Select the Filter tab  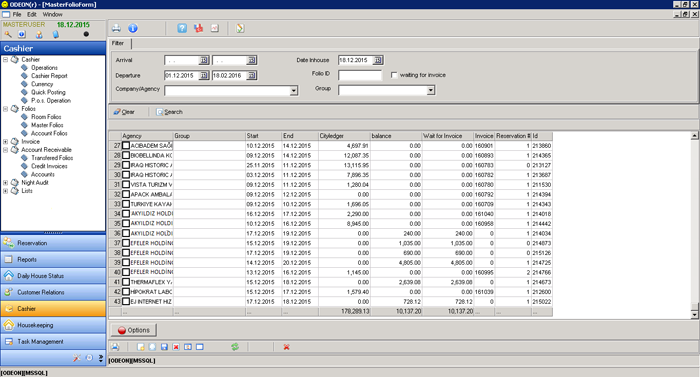tap(118, 43)
